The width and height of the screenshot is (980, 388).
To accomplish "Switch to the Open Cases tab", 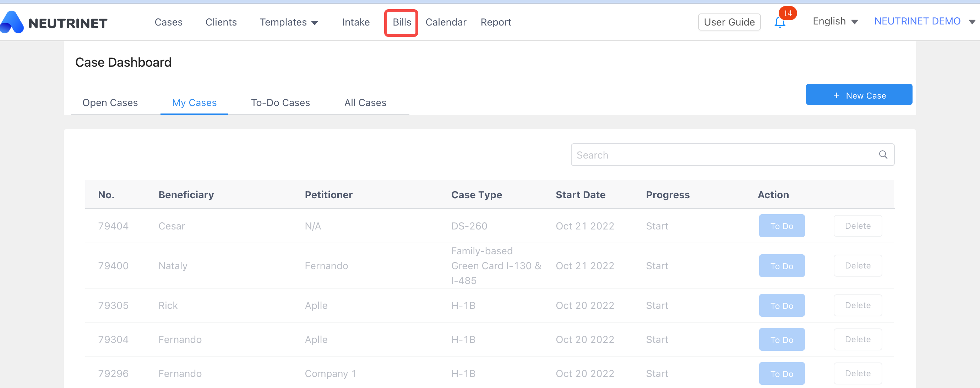I will pyautogui.click(x=110, y=102).
